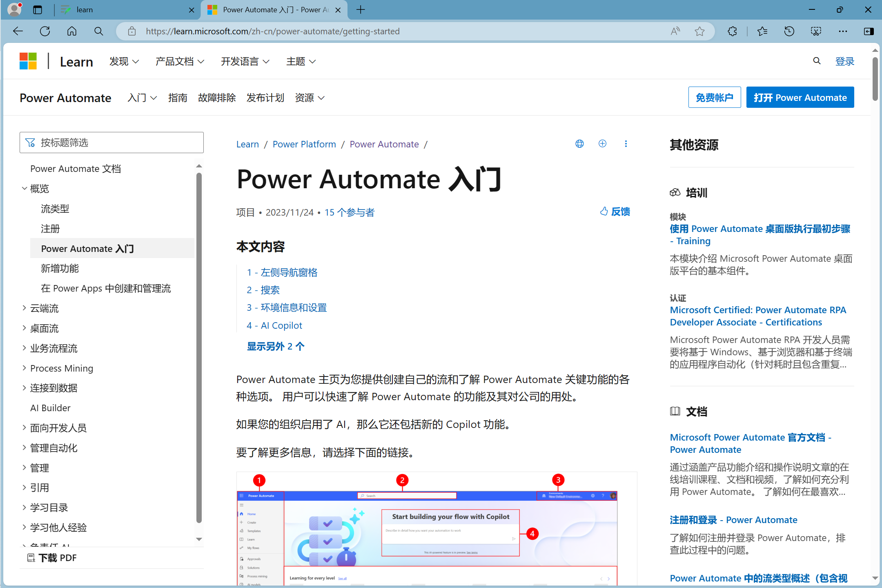Open browser history icon

tap(789, 31)
